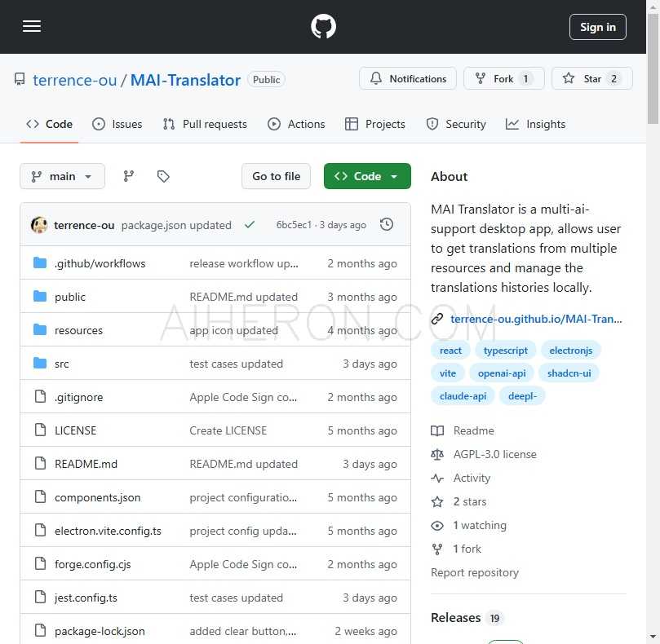Open commit history clock icon

click(387, 225)
